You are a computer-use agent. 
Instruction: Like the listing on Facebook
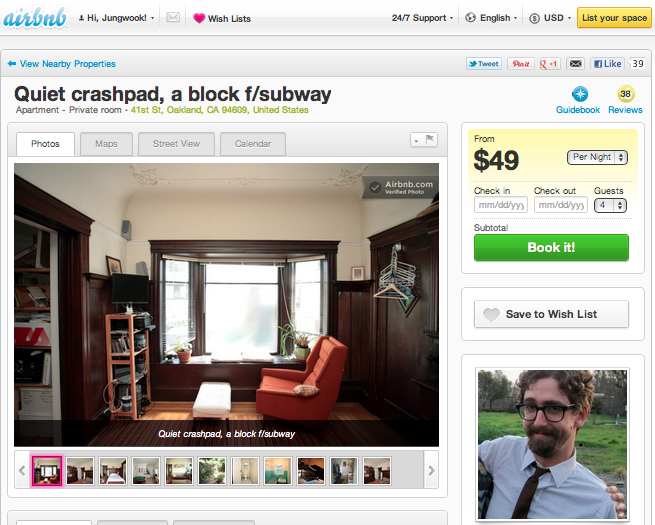[x=607, y=64]
